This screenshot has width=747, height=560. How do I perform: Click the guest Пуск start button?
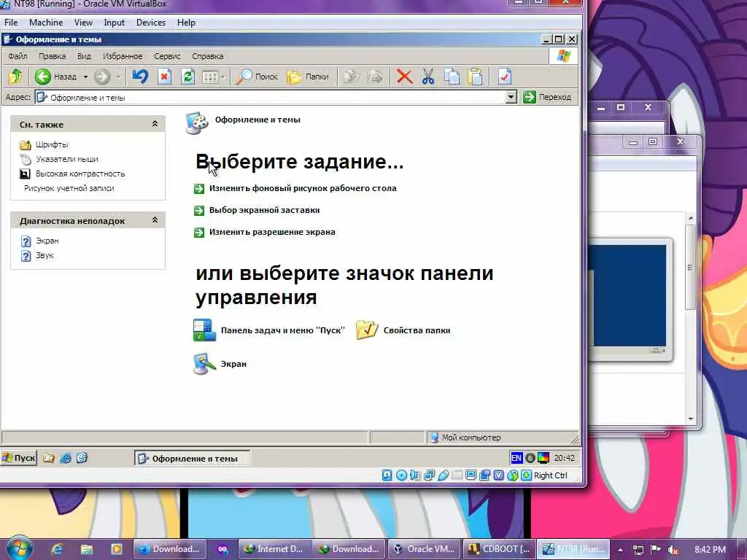tap(18, 458)
